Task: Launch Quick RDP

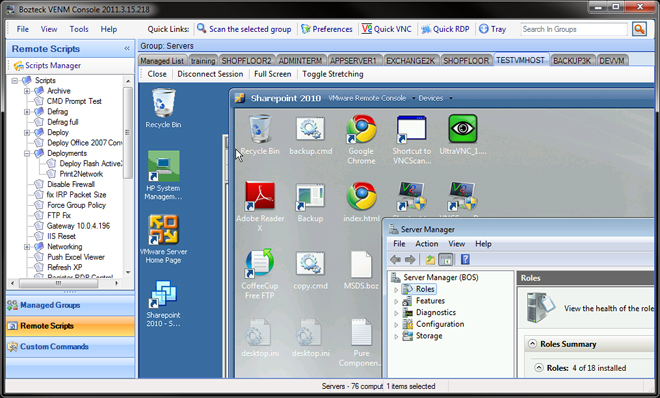Action: point(445,29)
